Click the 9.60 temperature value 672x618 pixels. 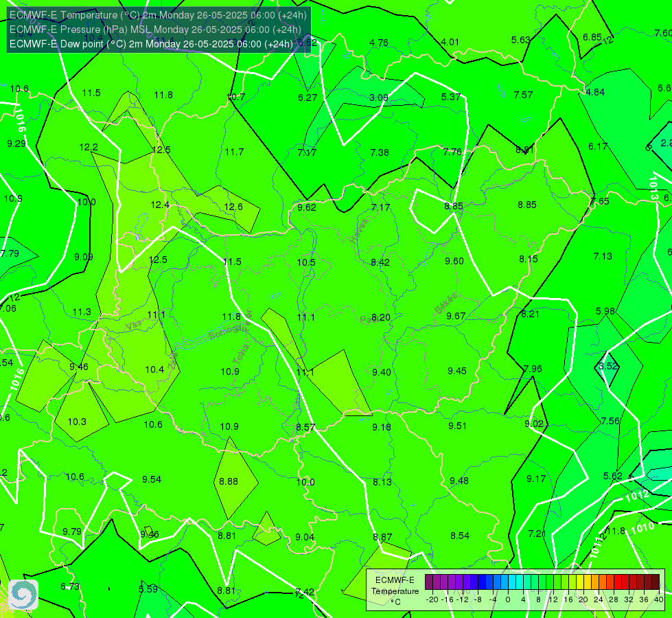point(454,261)
